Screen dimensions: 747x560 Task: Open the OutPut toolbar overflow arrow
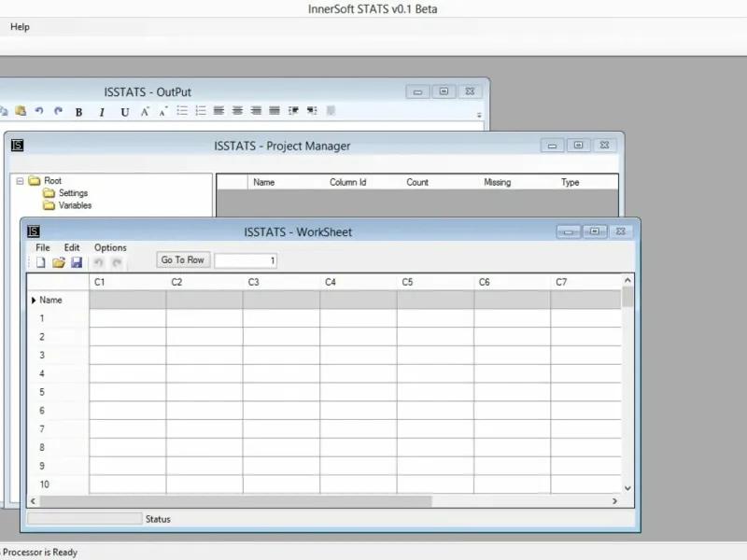tap(479, 115)
